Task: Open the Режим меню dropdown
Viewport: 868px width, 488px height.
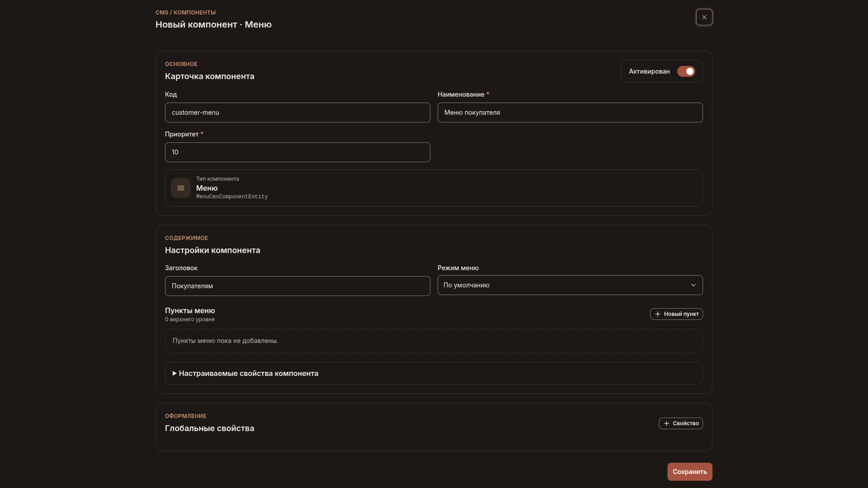Action: (x=570, y=285)
